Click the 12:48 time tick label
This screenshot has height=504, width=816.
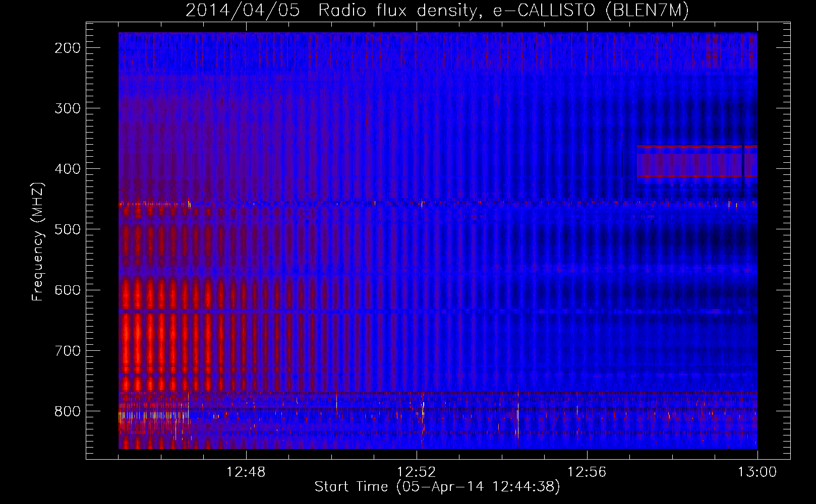coord(246,472)
